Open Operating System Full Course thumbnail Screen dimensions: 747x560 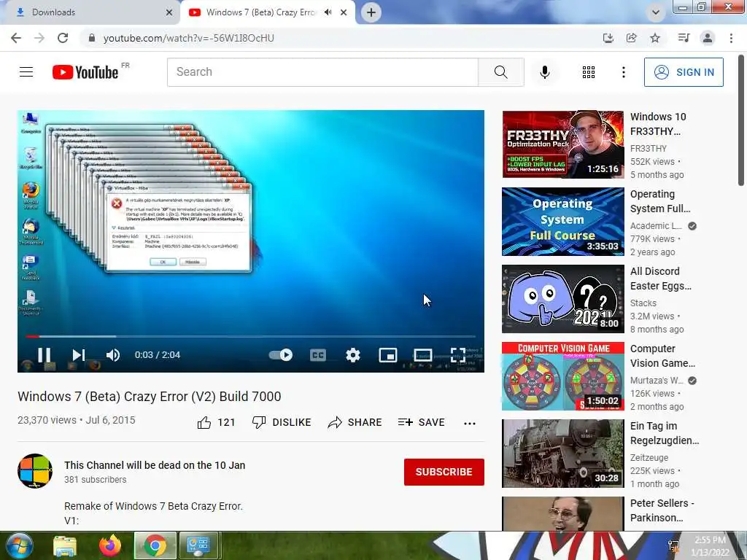point(562,222)
